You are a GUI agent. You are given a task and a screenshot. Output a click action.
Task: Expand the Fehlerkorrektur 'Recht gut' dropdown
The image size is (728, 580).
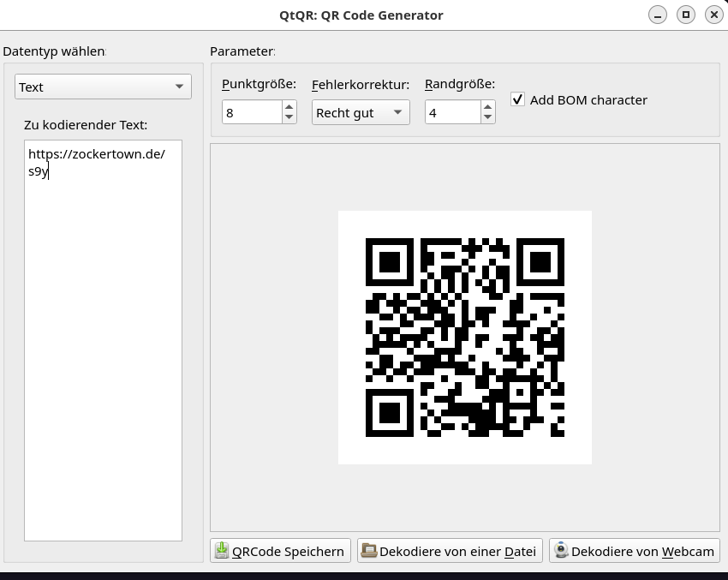(361, 112)
